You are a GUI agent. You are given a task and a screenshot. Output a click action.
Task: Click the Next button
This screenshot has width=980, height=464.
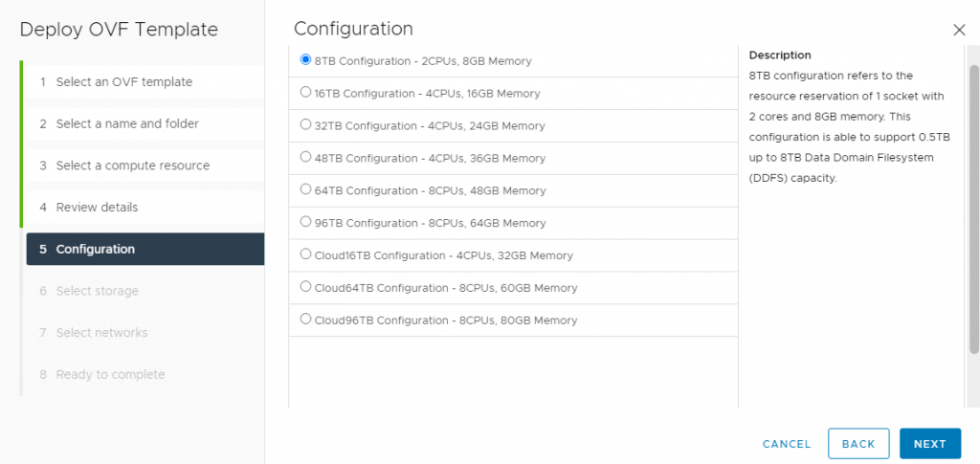(x=929, y=444)
